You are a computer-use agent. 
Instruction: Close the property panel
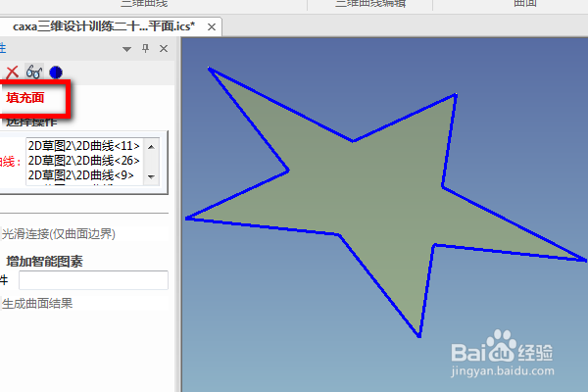164,49
